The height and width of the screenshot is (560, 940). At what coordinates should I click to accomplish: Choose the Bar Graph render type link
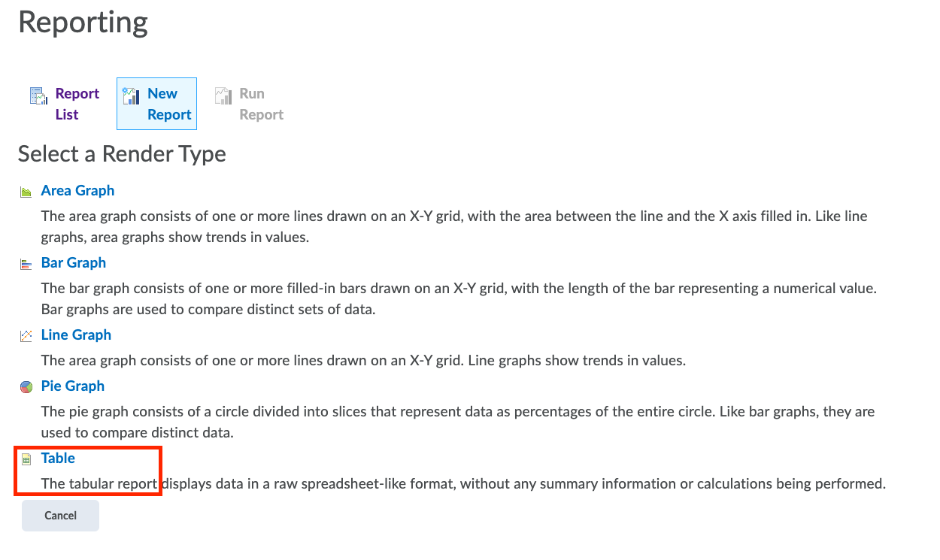click(73, 262)
